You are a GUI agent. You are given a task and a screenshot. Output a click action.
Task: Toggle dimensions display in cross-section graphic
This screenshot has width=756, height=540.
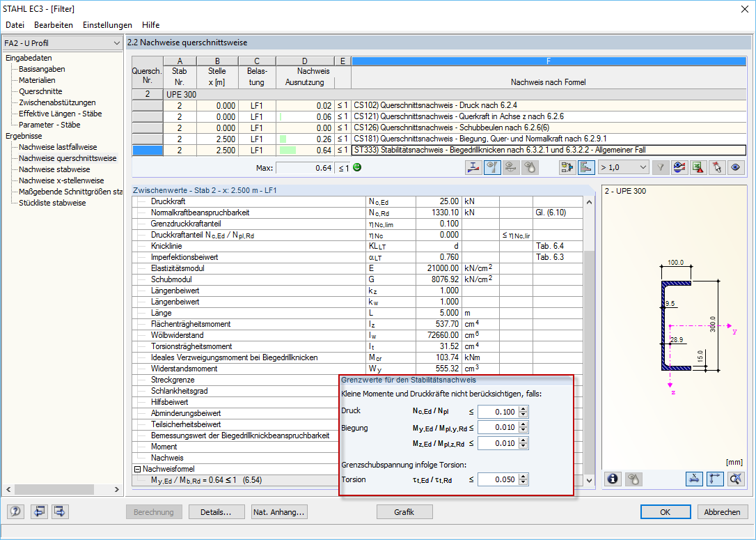coord(694,479)
